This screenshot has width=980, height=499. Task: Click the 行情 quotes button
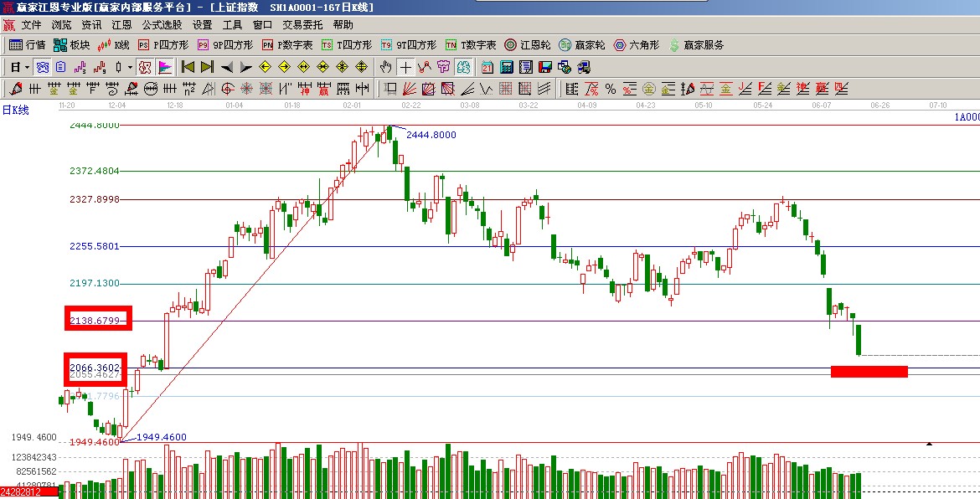click(28, 45)
